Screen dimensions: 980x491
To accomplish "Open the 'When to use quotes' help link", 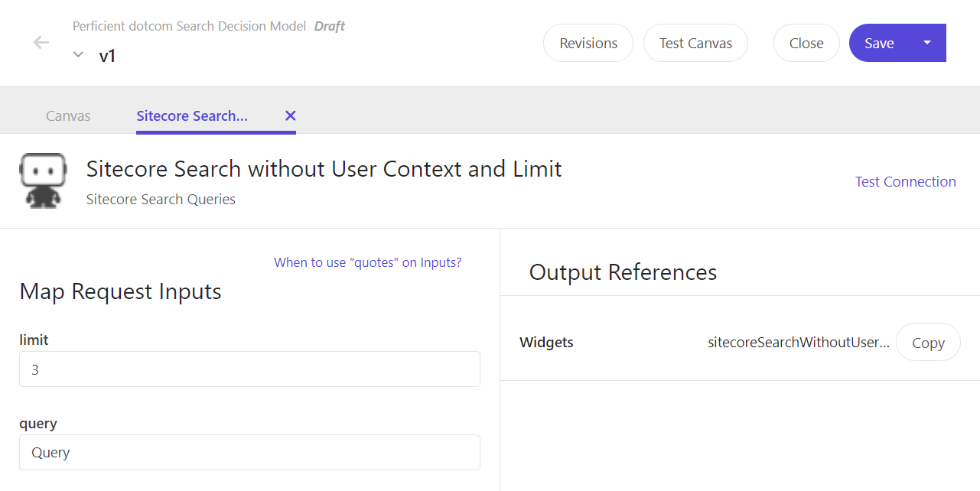I will point(367,262).
